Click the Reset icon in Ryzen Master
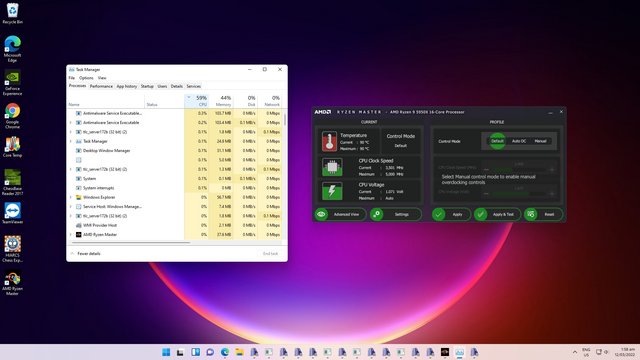The height and width of the screenshot is (360, 640). [531, 214]
